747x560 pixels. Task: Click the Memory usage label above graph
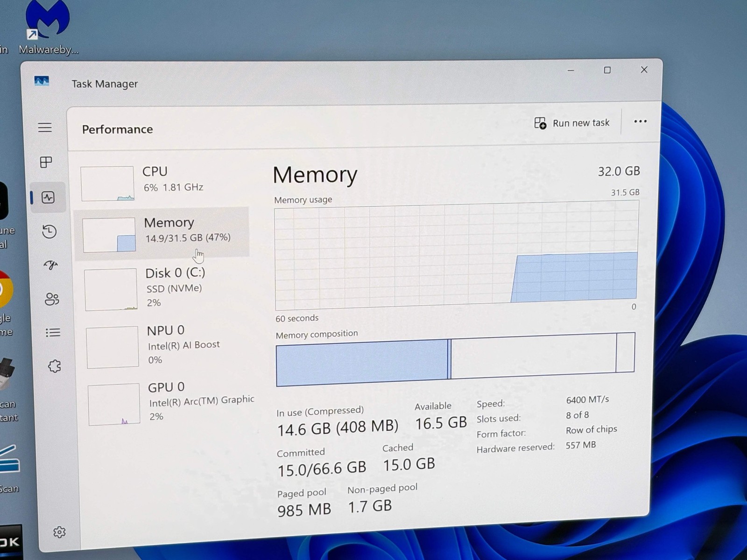(303, 200)
